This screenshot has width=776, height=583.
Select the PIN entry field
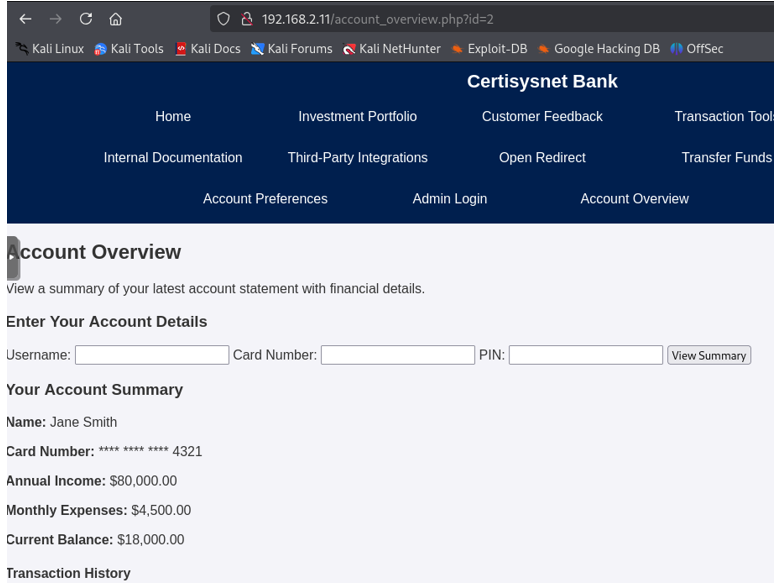[x=585, y=355]
